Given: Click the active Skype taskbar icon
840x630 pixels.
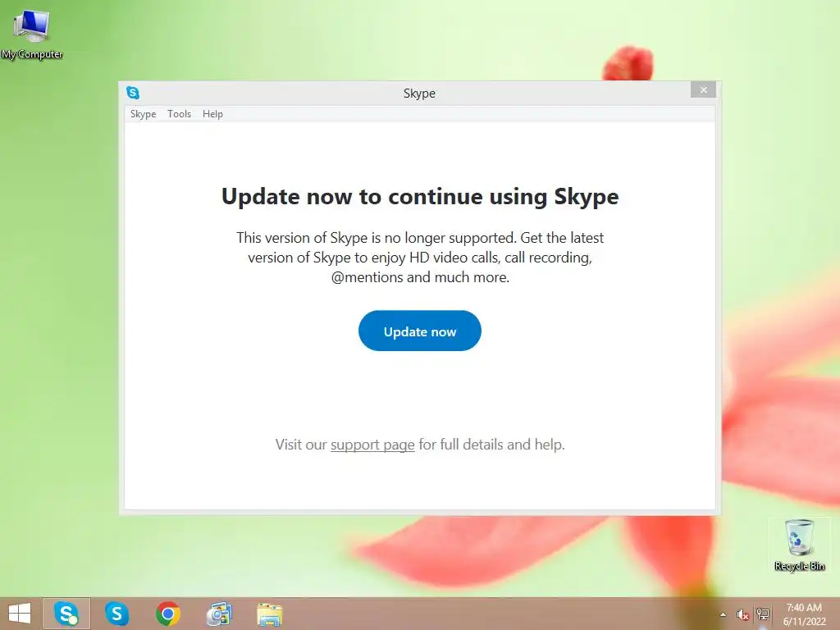Looking at the screenshot, I should (66, 614).
